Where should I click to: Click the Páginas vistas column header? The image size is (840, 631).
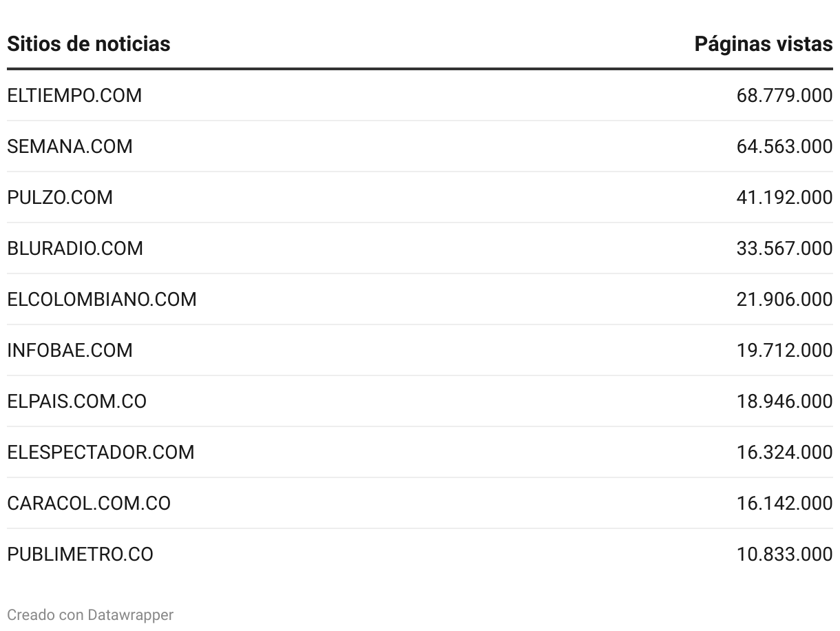point(763,44)
